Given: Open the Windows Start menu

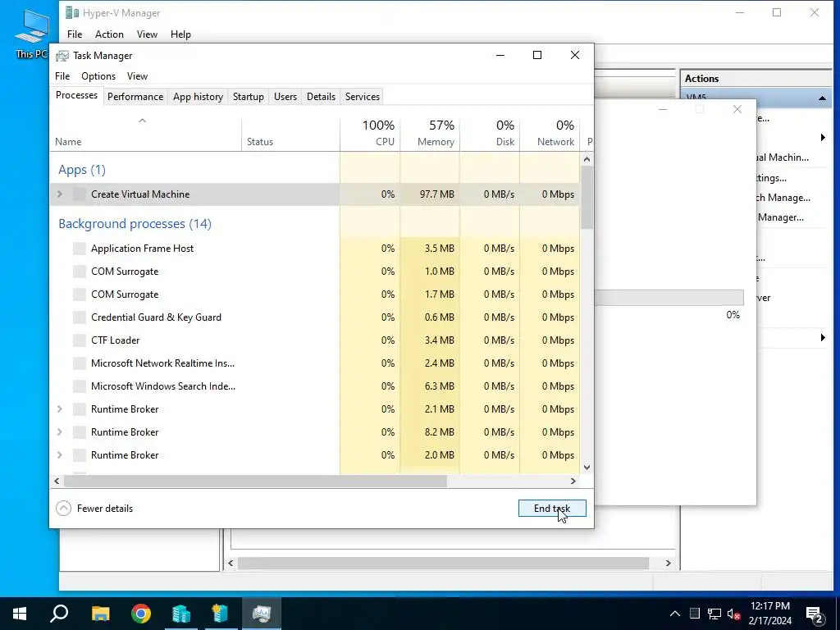Looking at the screenshot, I should pyautogui.click(x=20, y=614).
